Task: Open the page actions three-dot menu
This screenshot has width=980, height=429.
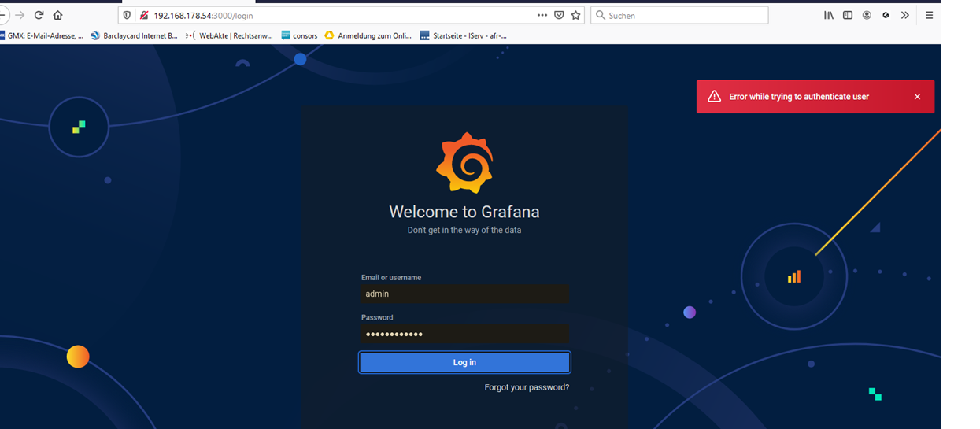Action: click(x=542, y=15)
